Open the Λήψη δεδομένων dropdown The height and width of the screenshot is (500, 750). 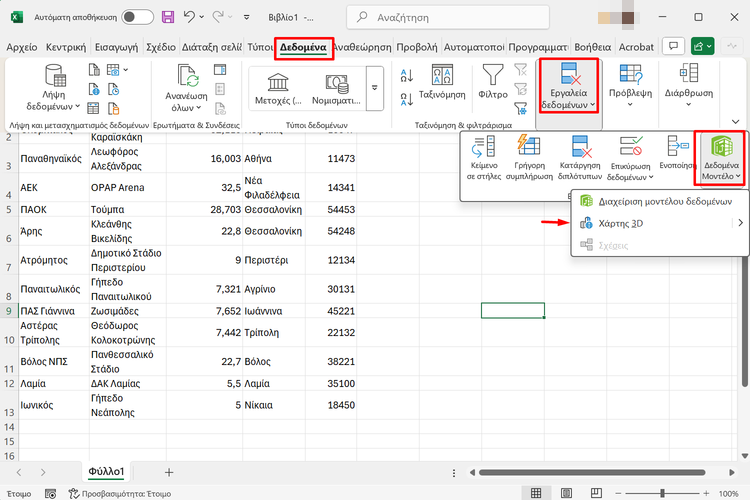tap(53, 88)
